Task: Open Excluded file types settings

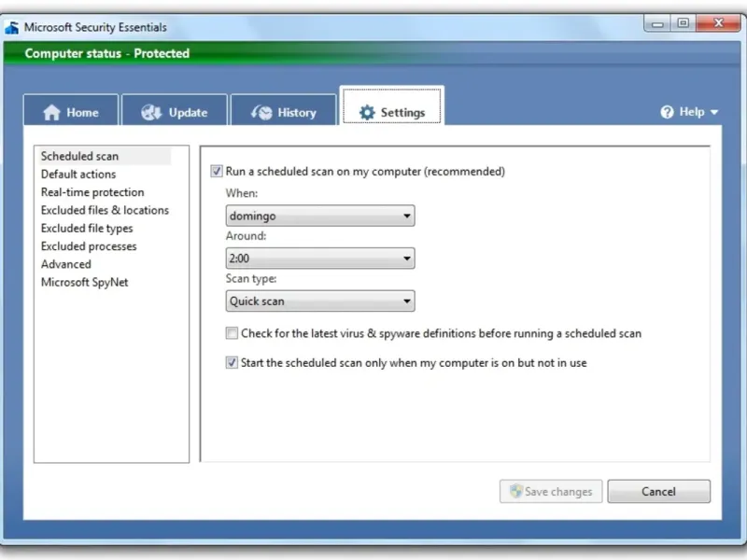Action: point(87,228)
